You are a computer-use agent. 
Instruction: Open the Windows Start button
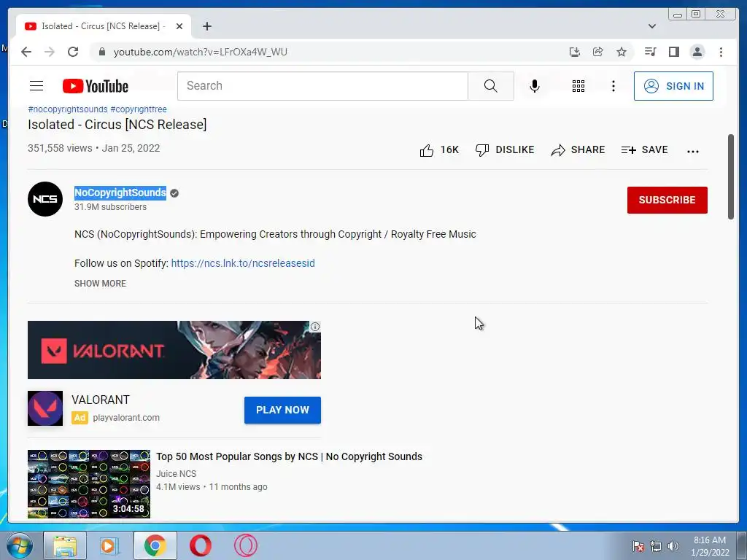(20, 545)
